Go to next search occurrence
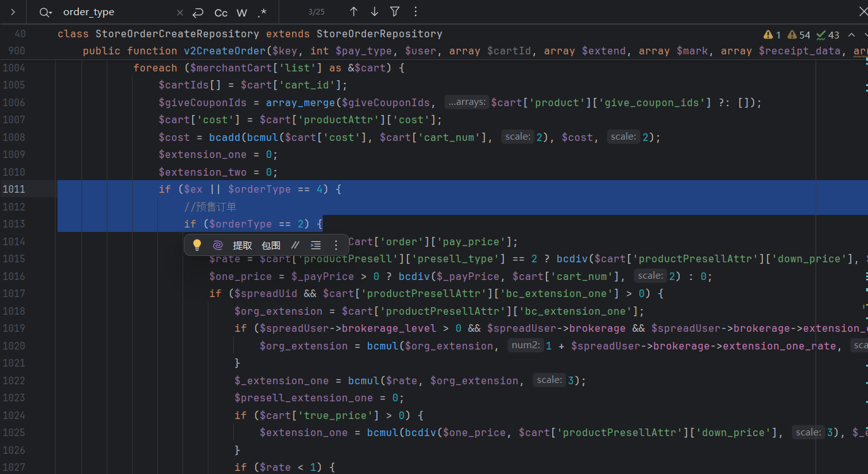This screenshot has width=868, height=474. [x=375, y=11]
